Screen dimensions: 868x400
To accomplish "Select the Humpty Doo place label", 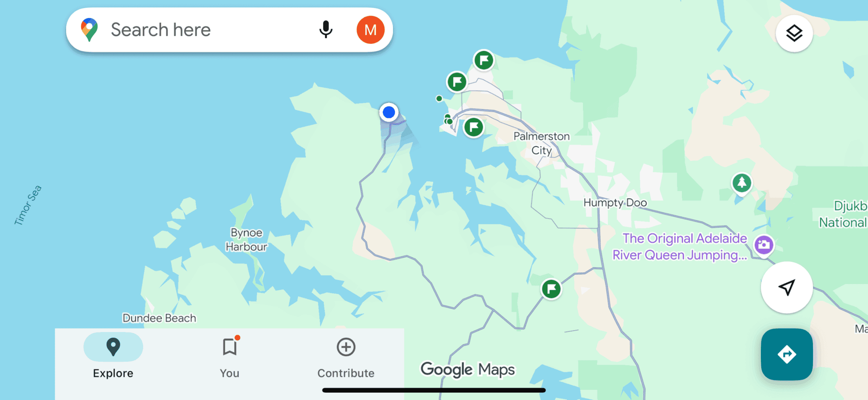I will 615,203.
